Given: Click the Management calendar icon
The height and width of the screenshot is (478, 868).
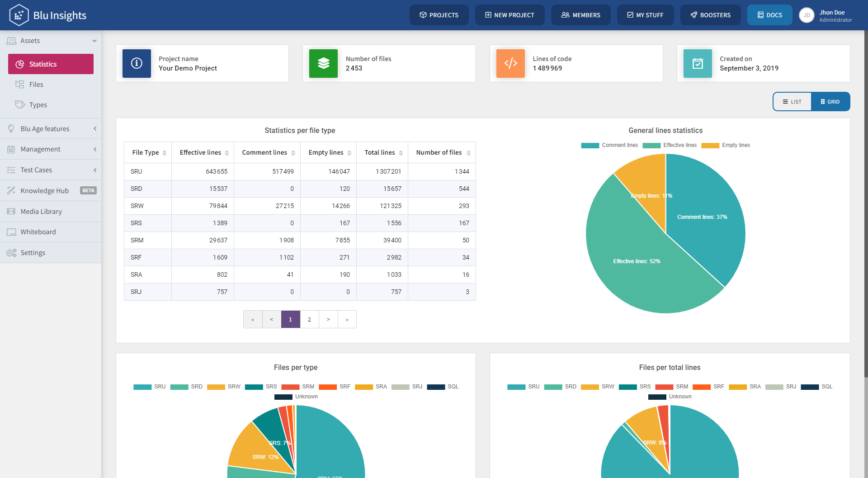Looking at the screenshot, I should [11, 149].
